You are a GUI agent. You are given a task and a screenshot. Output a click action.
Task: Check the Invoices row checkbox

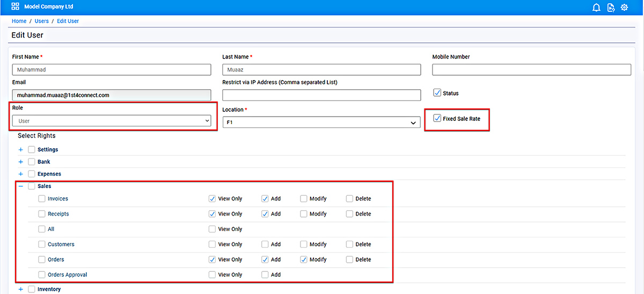coord(42,199)
